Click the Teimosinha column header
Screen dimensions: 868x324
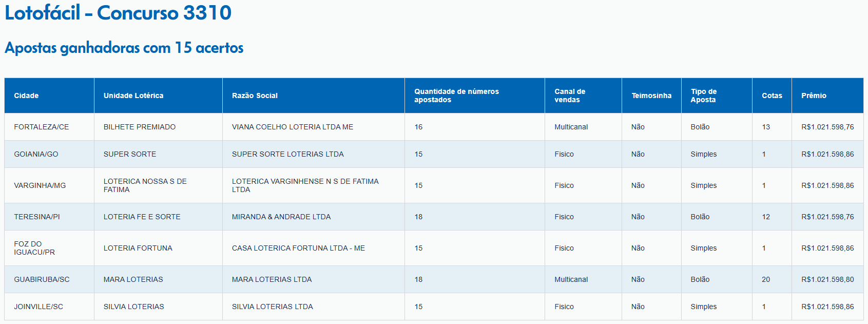pos(651,96)
